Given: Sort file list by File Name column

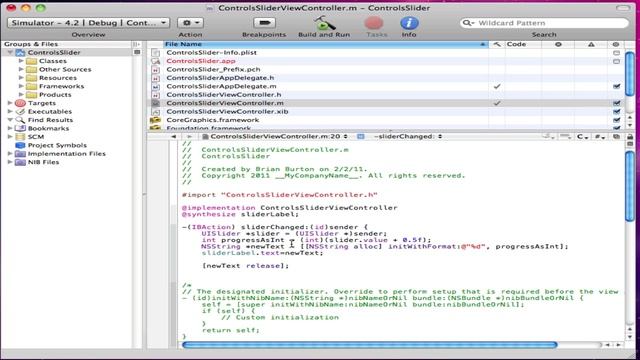Looking at the screenshot, I should [x=325, y=44].
